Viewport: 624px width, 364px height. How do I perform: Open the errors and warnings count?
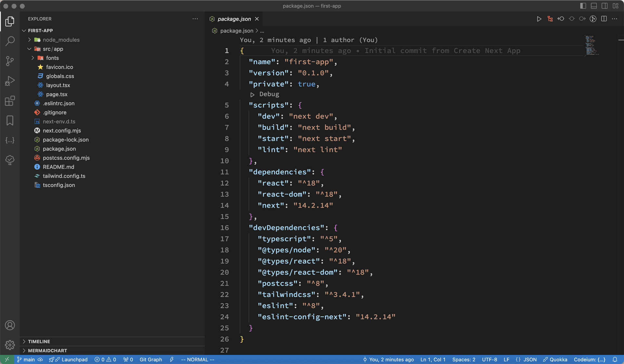pyautogui.click(x=105, y=359)
